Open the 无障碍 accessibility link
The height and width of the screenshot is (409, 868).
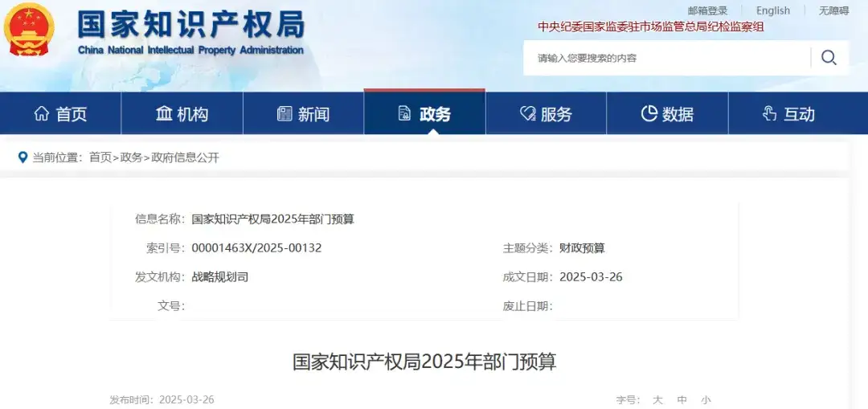tap(833, 10)
